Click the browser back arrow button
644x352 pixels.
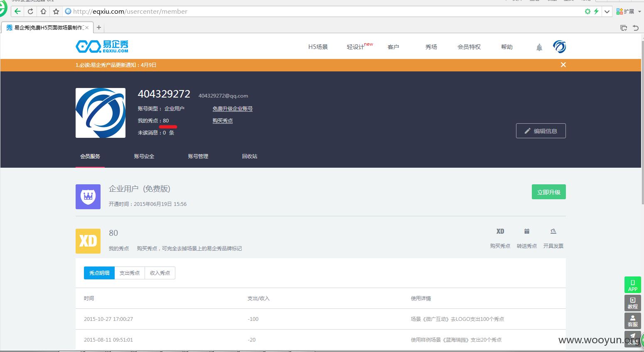coord(17,11)
